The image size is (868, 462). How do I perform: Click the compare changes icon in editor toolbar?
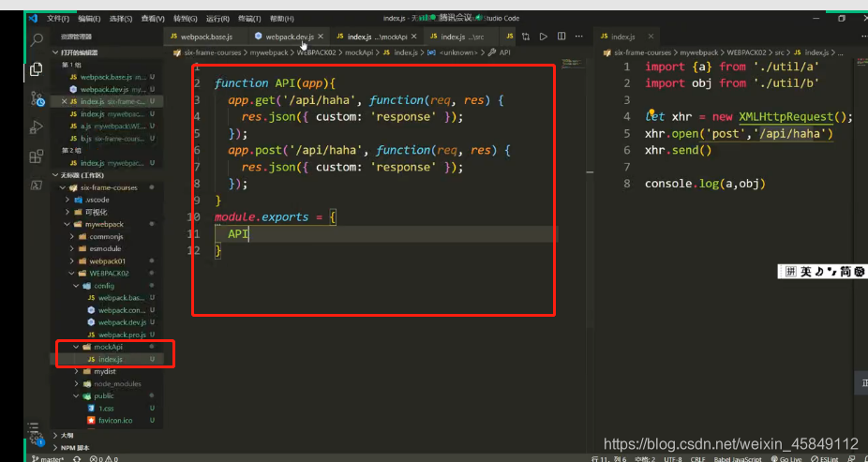526,37
